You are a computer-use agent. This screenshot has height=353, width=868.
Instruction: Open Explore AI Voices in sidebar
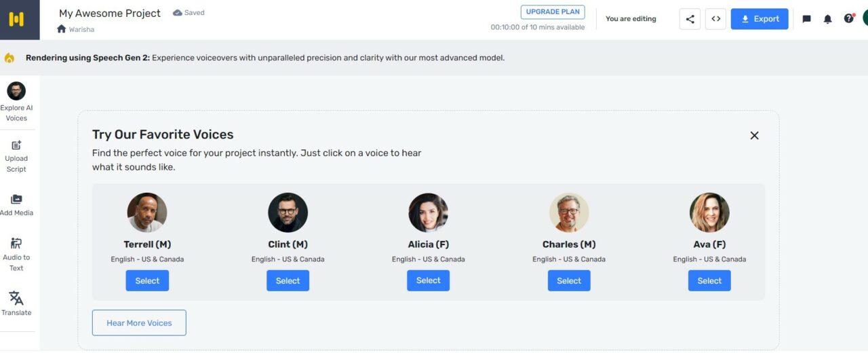pos(16,101)
